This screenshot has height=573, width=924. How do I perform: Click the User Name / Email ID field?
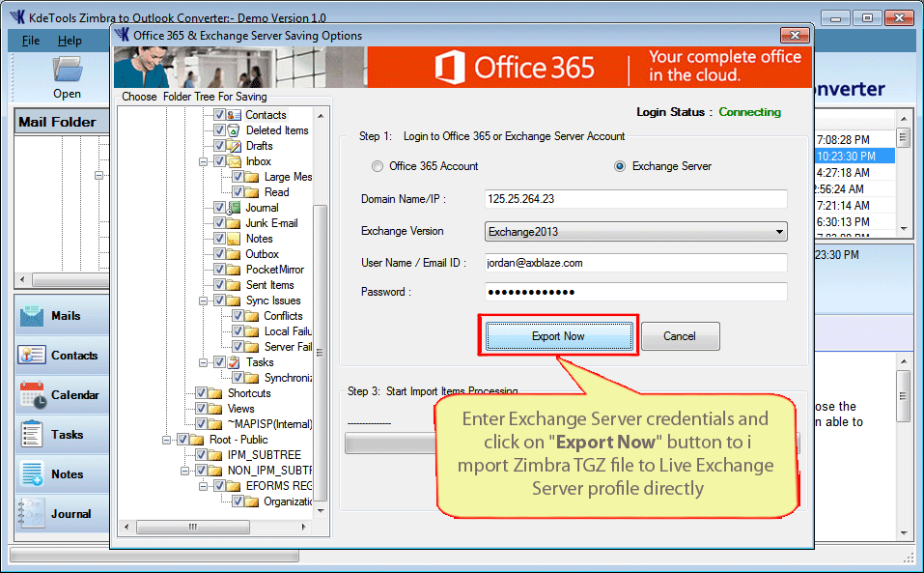[x=636, y=263]
